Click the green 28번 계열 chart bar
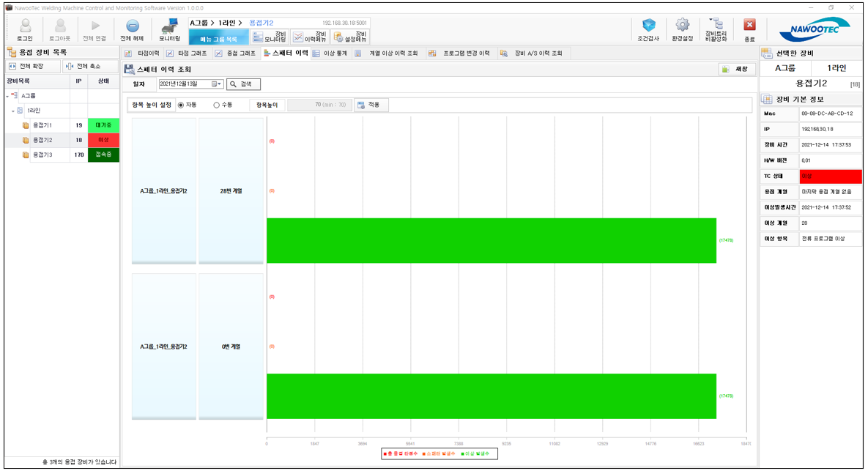This screenshot has height=471, width=868. [x=491, y=240]
